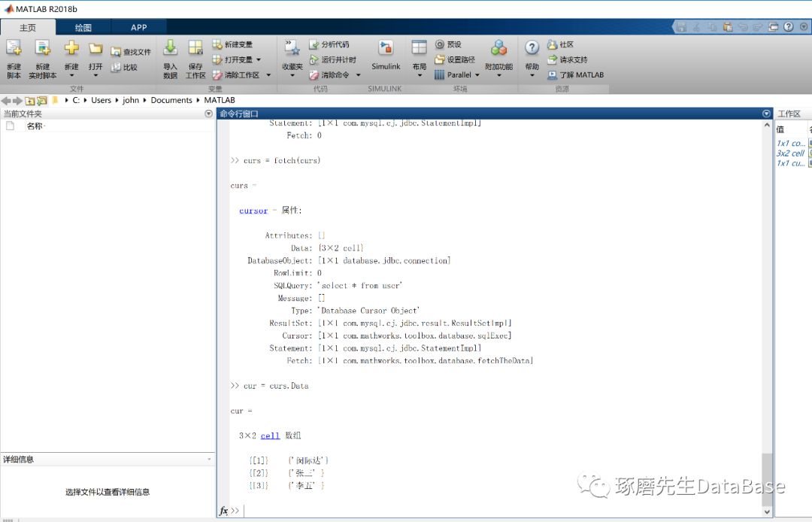Click Compare (比较)
Viewport: 812px width, 522px height.
124,68
